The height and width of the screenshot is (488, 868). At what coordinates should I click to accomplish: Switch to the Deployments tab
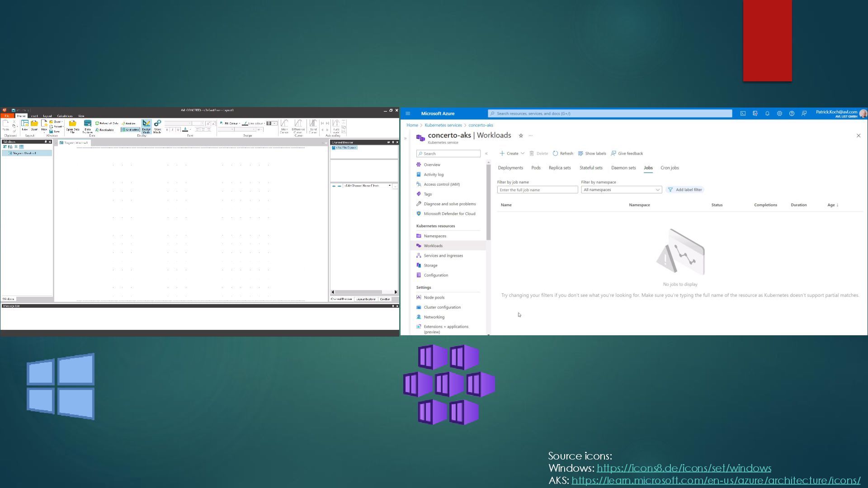click(x=510, y=168)
